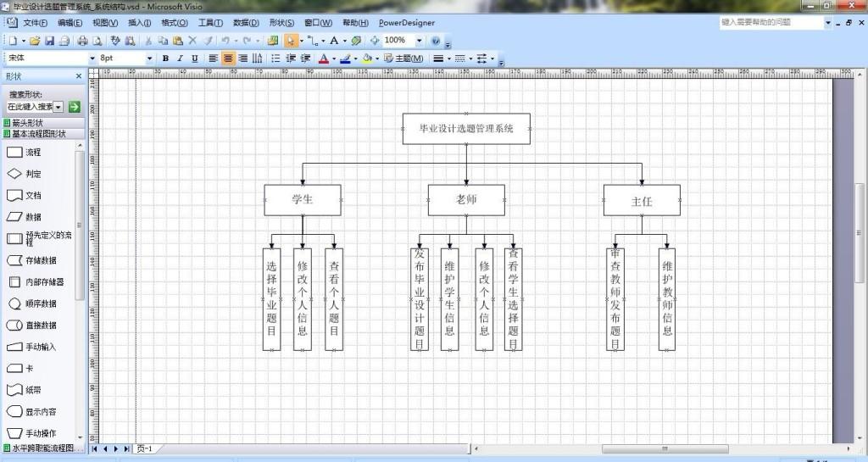The image size is (868, 462).
Task: Click the Save icon in toolbar
Action: pos(49,41)
